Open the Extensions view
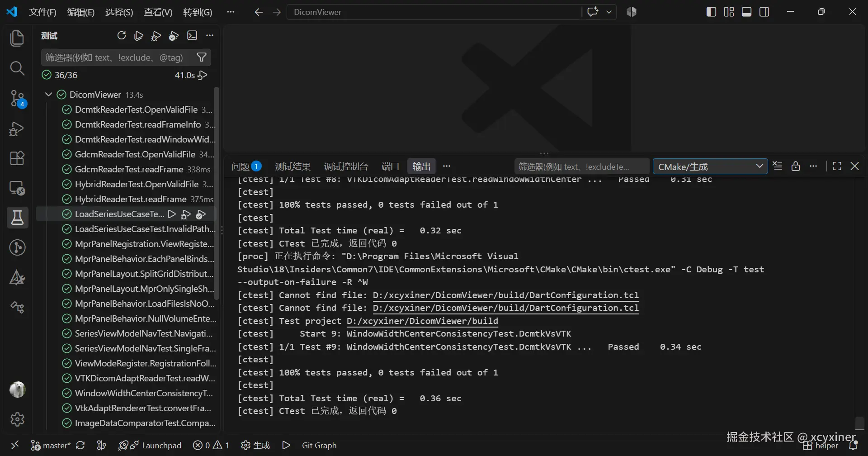 [17, 158]
